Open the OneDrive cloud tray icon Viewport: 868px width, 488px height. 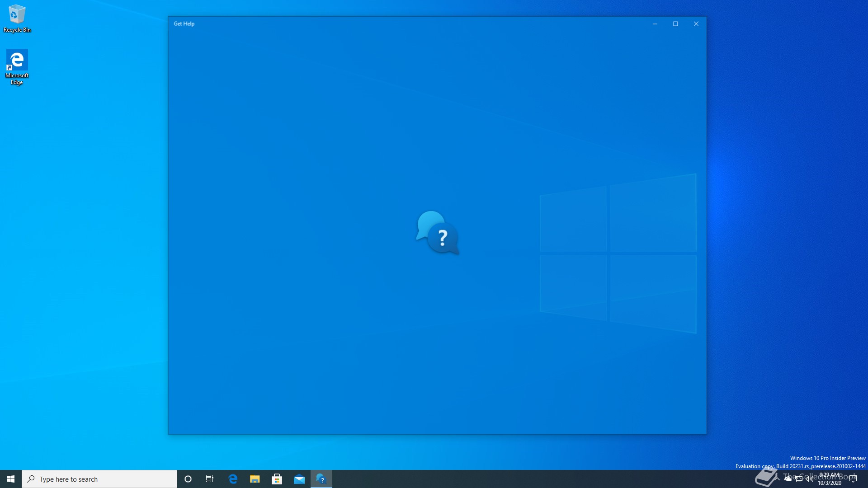(x=788, y=479)
